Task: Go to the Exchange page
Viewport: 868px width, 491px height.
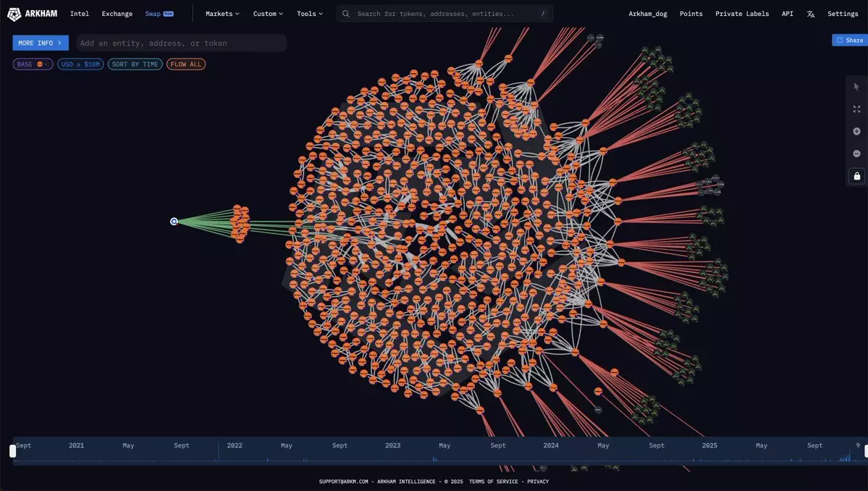Action: coord(117,14)
